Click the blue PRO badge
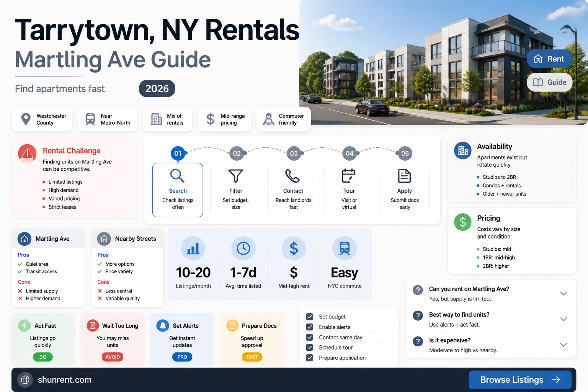The height and width of the screenshot is (392, 588). tap(182, 357)
